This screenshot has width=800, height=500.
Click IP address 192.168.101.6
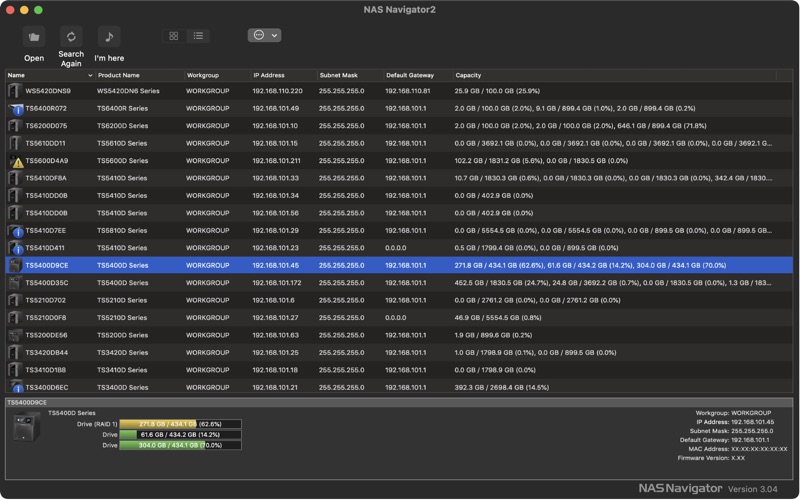pyautogui.click(x=273, y=300)
